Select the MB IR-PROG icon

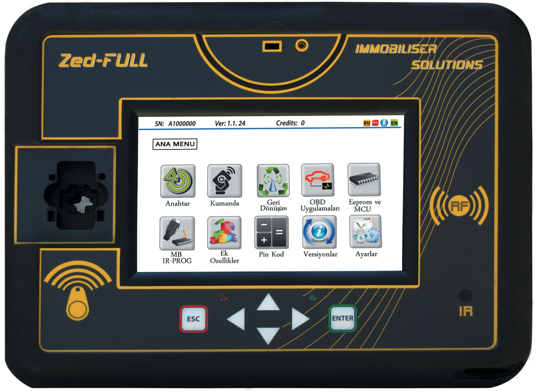(x=177, y=233)
